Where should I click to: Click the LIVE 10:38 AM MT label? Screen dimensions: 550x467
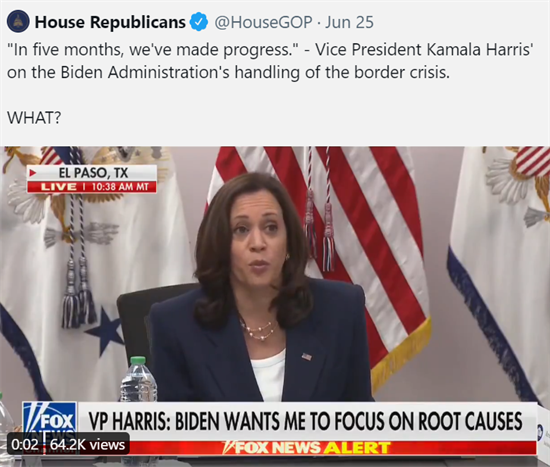tap(92, 187)
